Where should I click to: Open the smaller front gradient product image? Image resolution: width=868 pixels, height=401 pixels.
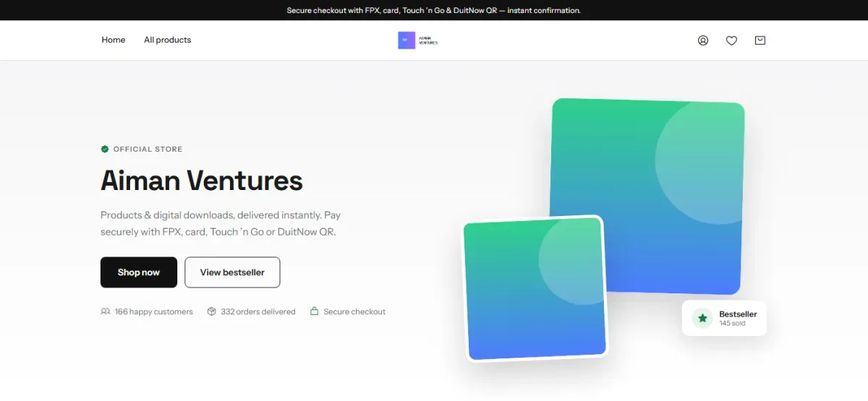coord(535,288)
